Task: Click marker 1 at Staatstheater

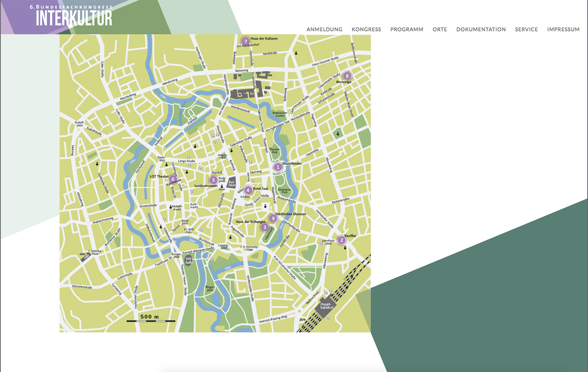Action: tap(278, 167)
